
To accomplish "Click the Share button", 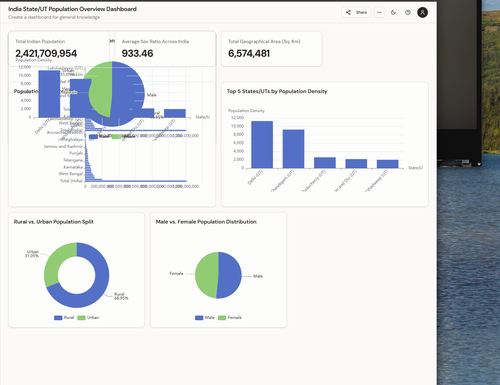I will tap(356, 12).
